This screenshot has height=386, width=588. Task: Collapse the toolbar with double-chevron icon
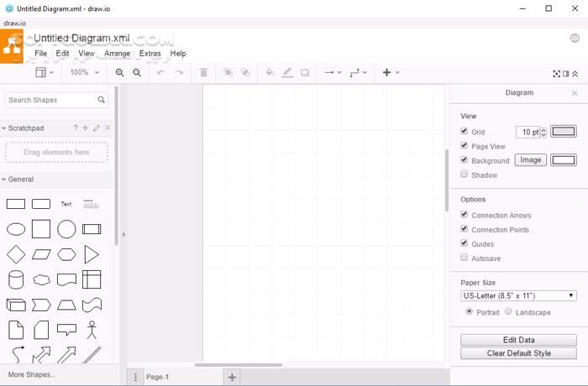(x=575, y=74)
